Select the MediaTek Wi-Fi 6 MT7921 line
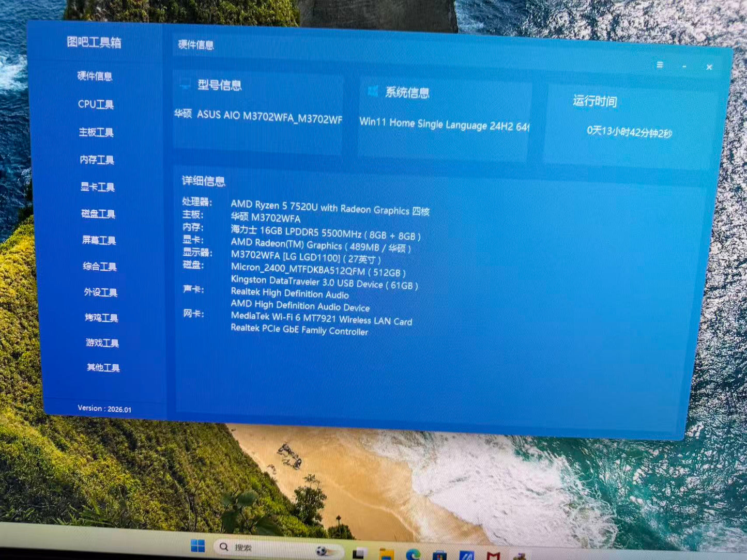This screenshot has height=560, width=747. [321, 318]
